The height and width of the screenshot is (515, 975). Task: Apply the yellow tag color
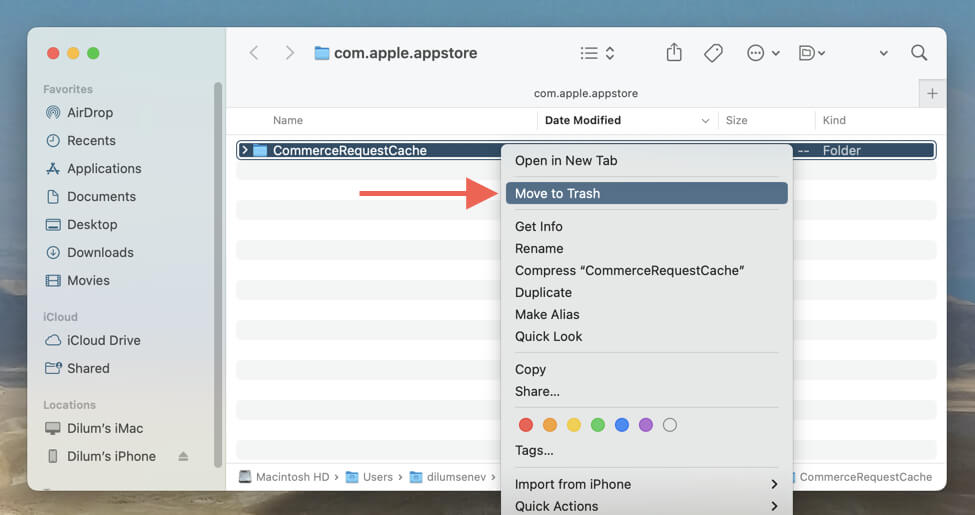573,425
